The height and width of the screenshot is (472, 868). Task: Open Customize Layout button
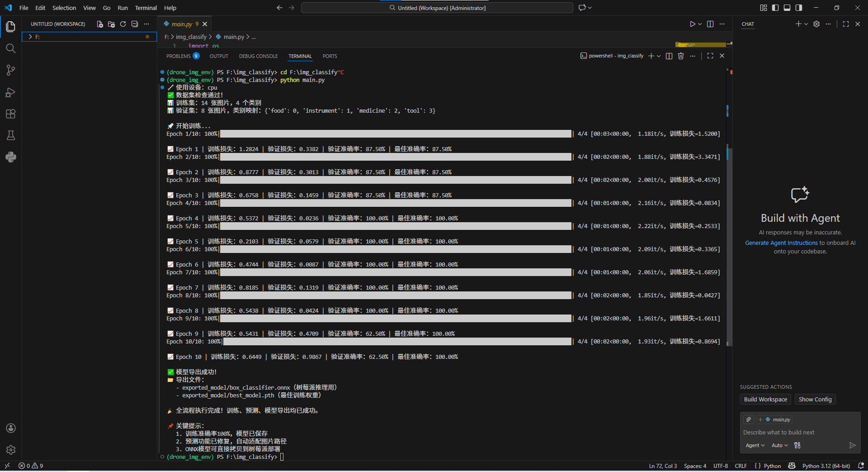click(x=764, y=8)
